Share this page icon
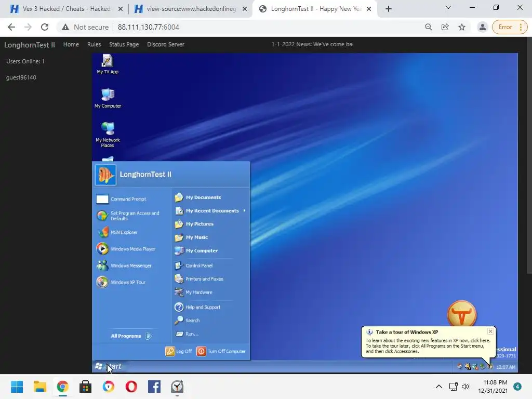The width and height of the screenshot is (532, 399). point(445,27)
